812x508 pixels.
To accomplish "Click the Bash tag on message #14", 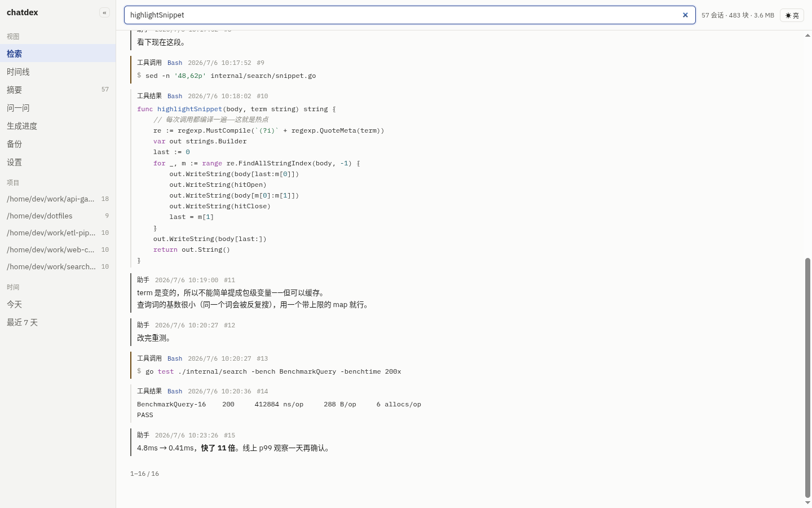I will 175,391.
